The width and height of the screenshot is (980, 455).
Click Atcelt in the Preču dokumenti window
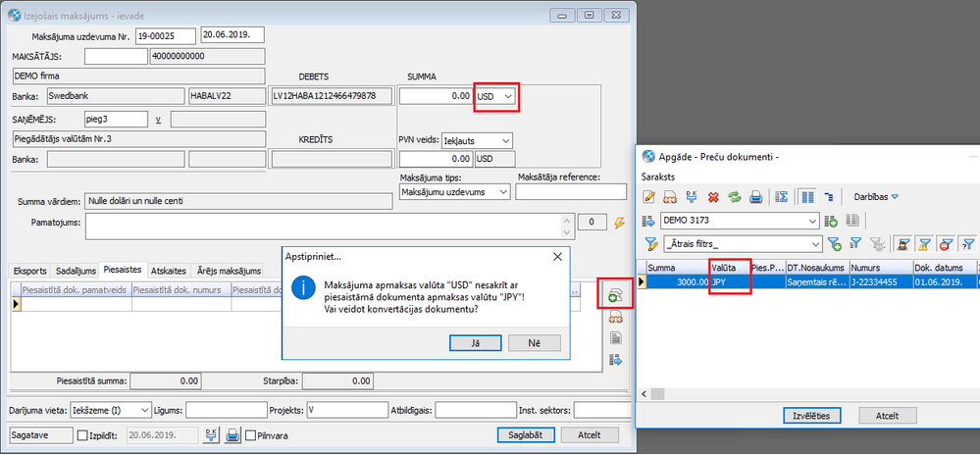coord(888,416)
